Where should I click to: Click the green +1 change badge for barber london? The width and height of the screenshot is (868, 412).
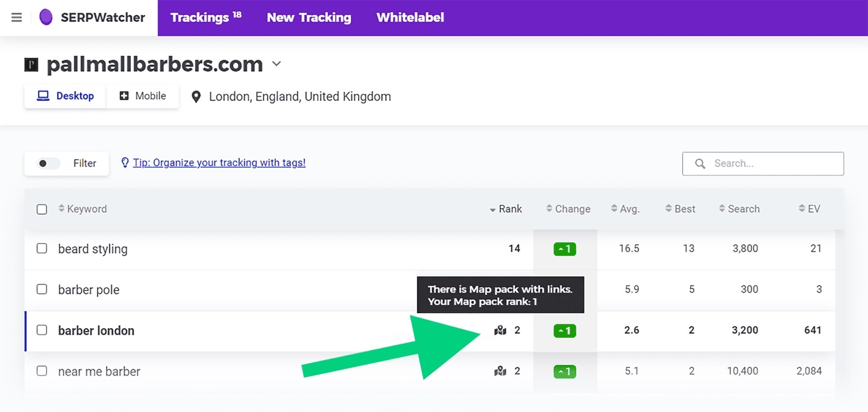564,331
